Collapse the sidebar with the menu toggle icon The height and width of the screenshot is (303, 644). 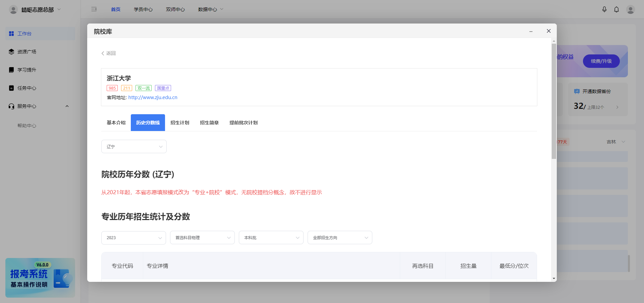[94, 9]
